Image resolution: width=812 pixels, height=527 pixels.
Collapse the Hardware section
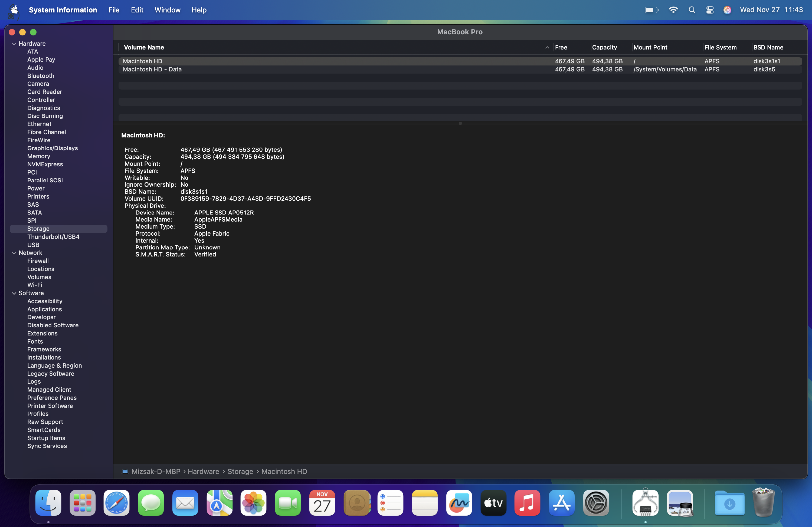(14, 44)
